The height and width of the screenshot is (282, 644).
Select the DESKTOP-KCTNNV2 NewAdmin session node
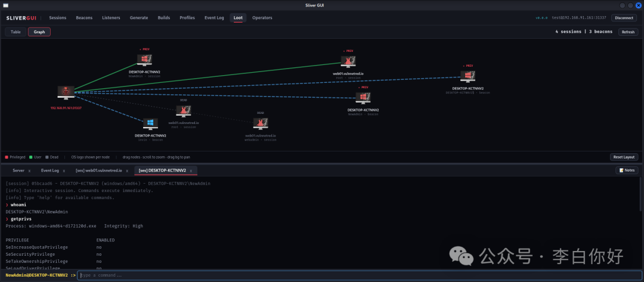pos(144,60)
